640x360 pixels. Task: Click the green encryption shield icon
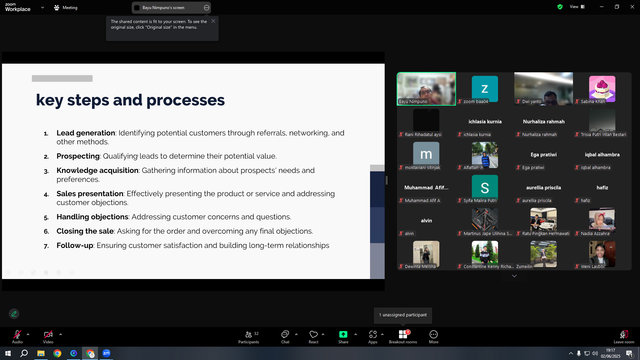coord(560,7)
